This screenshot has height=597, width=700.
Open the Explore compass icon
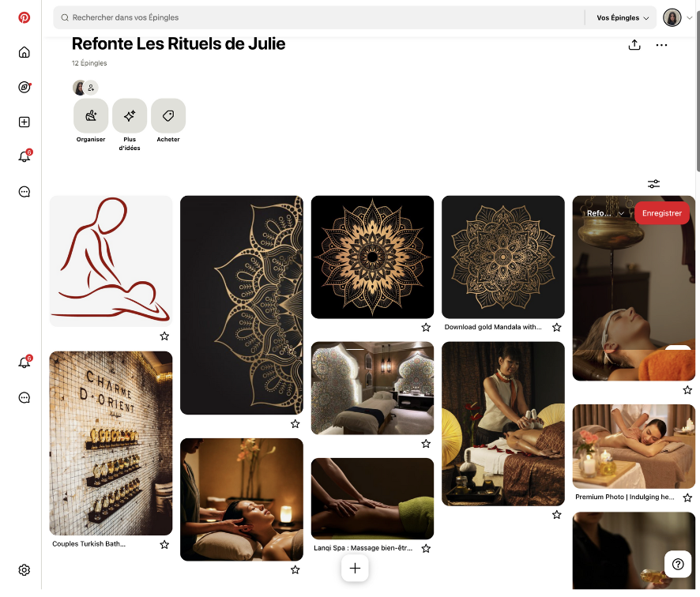tap(24, 87)
